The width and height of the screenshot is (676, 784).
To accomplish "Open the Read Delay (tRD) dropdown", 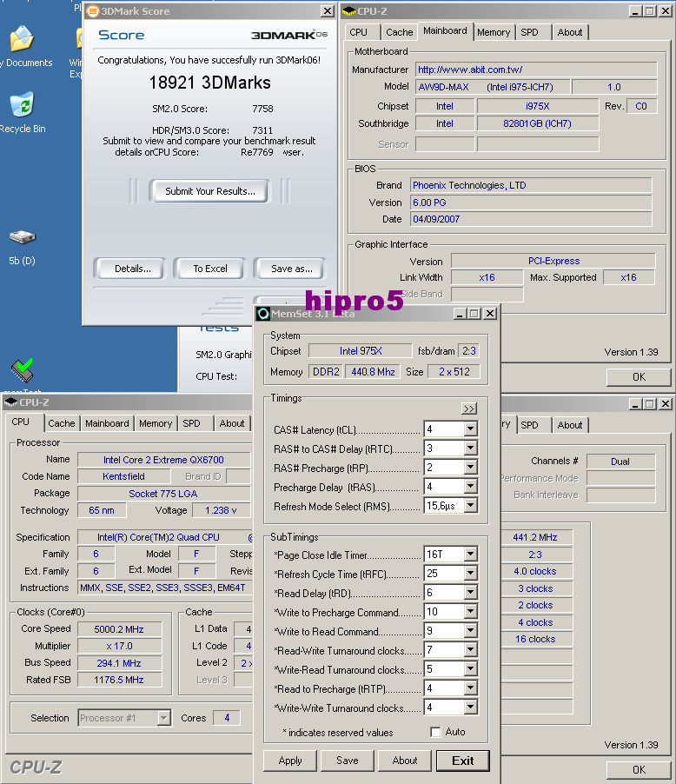I will coord(470,593).
